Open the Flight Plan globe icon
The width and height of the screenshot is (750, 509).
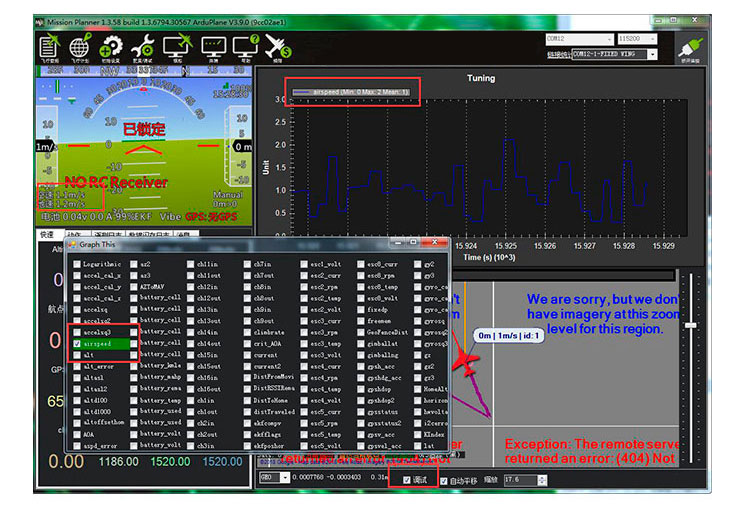point(81,47)
